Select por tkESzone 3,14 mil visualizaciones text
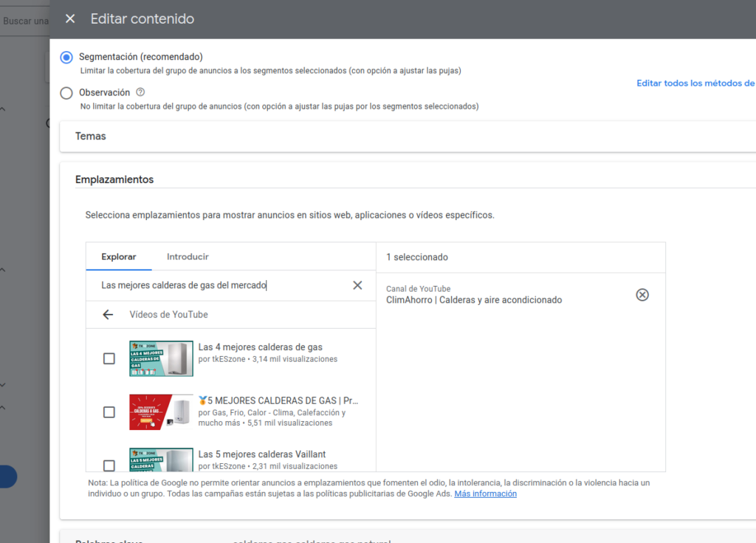 coord(267,359)
